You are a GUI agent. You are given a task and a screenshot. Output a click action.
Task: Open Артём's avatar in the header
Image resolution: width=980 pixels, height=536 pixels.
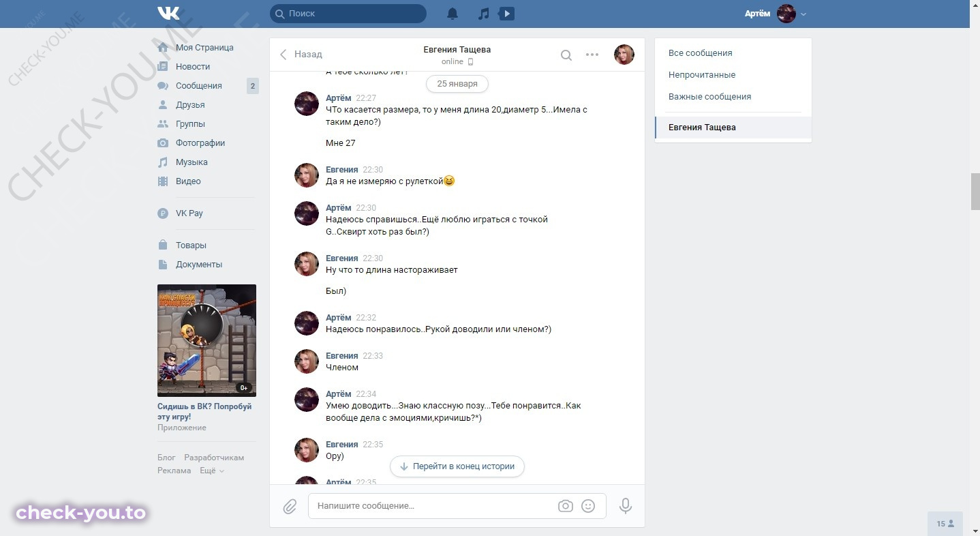786,14
